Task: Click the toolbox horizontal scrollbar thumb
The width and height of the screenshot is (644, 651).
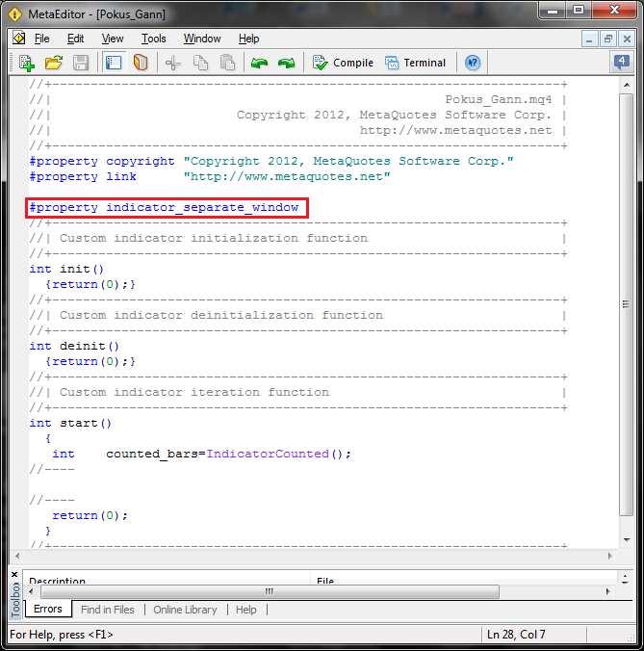Action: [270, 590]
